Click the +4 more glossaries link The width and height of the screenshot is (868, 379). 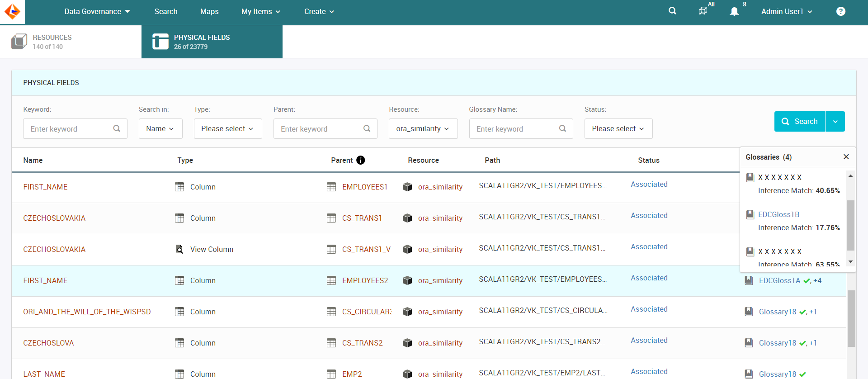click(x=817, y=280)
